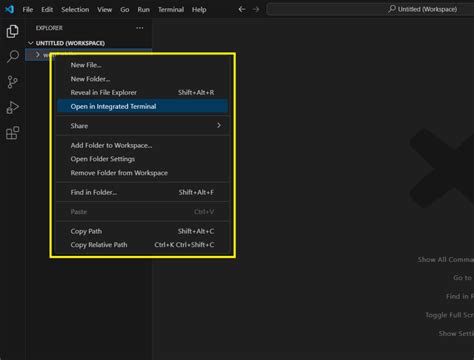Choose New File... in context menu
474x360 pixels.
coord(142,65)
